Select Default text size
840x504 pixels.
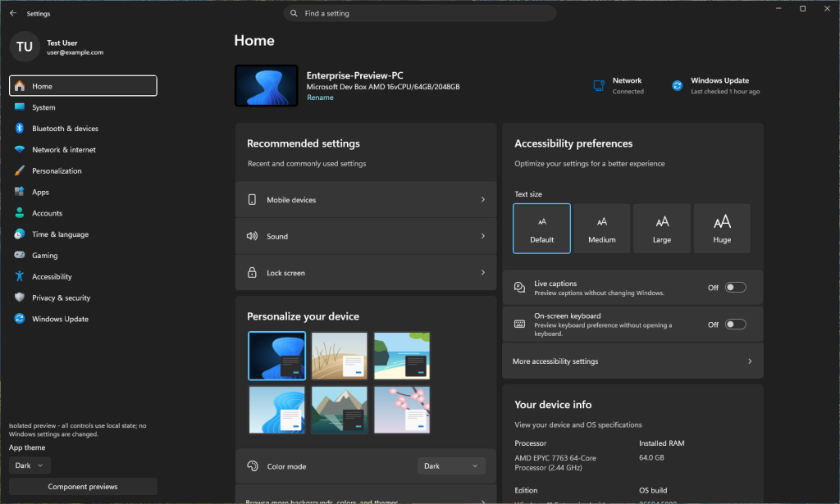tap(541, 229)
